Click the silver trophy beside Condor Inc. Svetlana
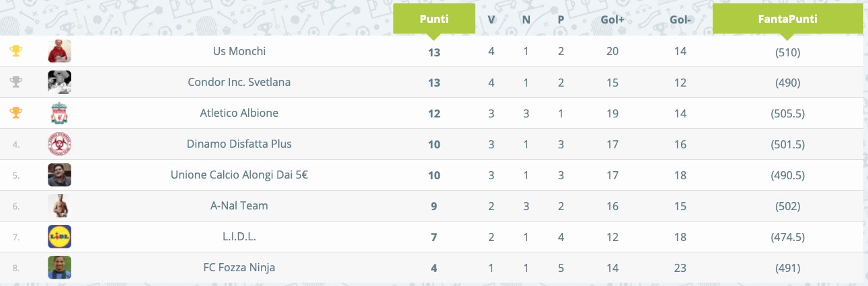The height and width of the screenshot is (286, 868). 15,82
